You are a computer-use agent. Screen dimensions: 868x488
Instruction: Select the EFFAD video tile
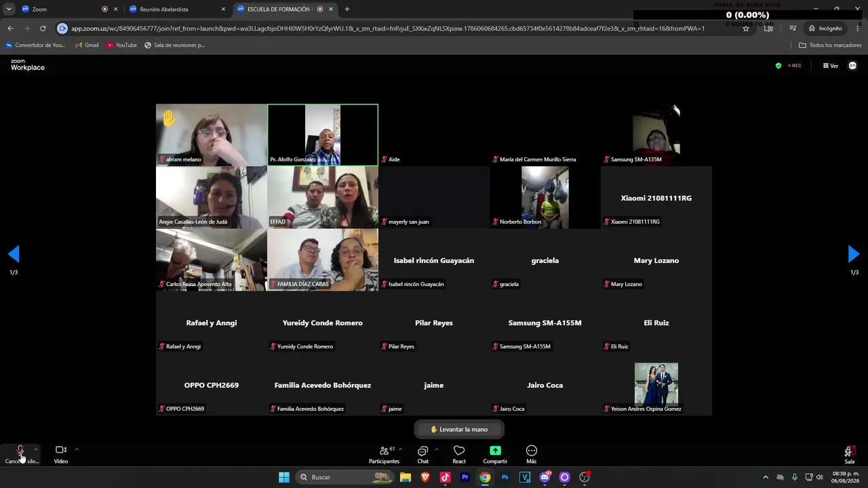(323, 197)
